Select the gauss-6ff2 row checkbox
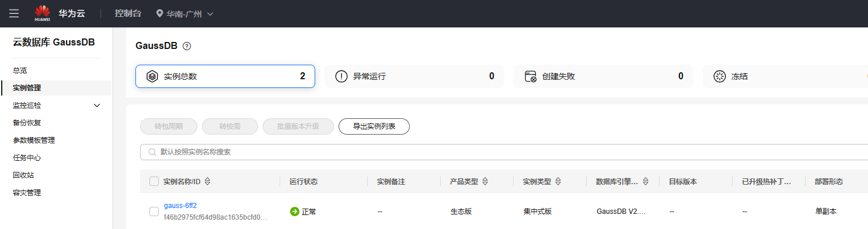Viewport: 868px width, 229px height. click(154, 212)
